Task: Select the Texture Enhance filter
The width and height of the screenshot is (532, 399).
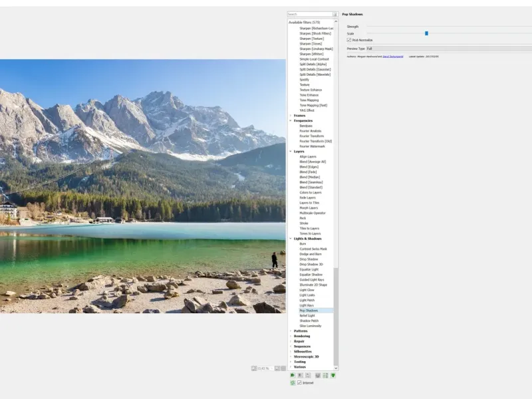Action: [x=311, y=90]
